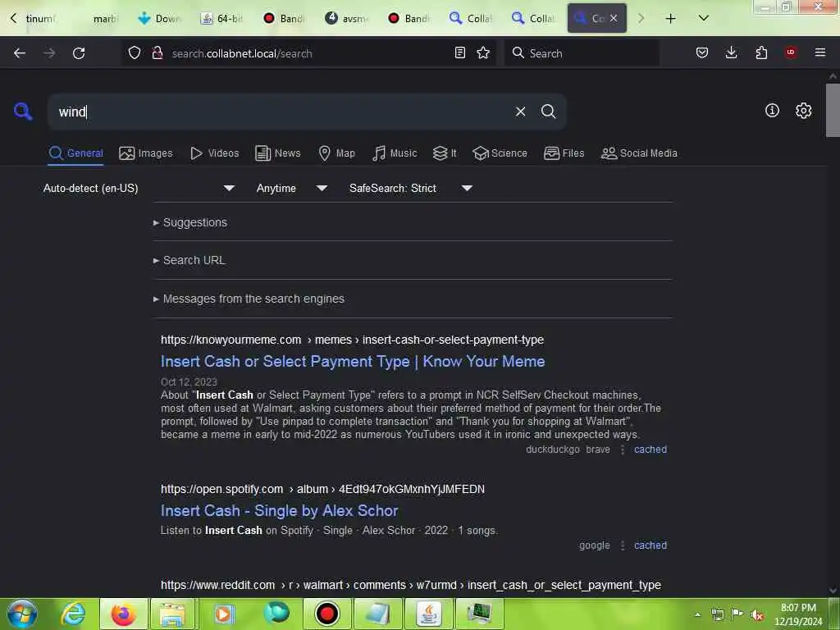Click the Firefox Search box
840x630 pixels.
[582, 53]
